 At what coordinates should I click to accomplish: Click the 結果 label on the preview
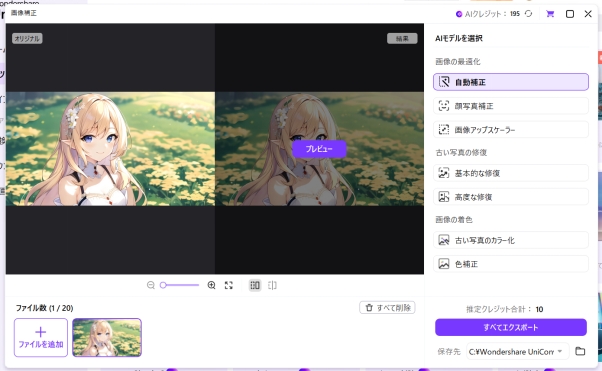[x=402, y=38]
